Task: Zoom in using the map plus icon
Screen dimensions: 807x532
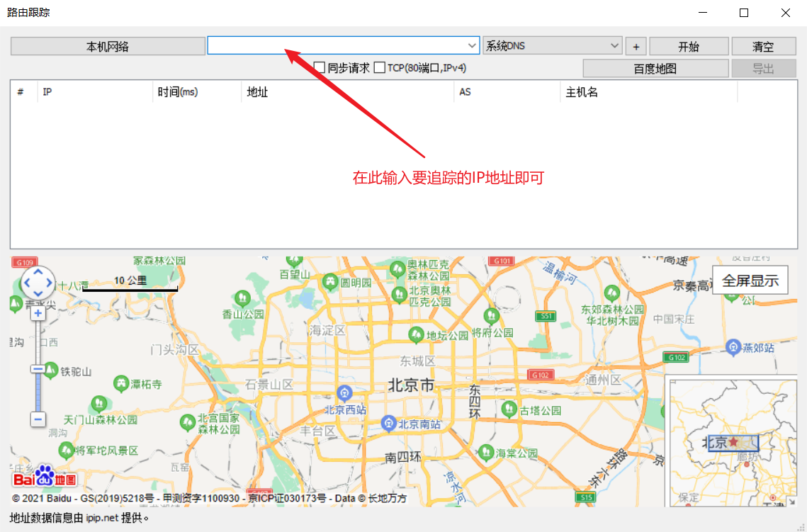Action: click(38, 312)
